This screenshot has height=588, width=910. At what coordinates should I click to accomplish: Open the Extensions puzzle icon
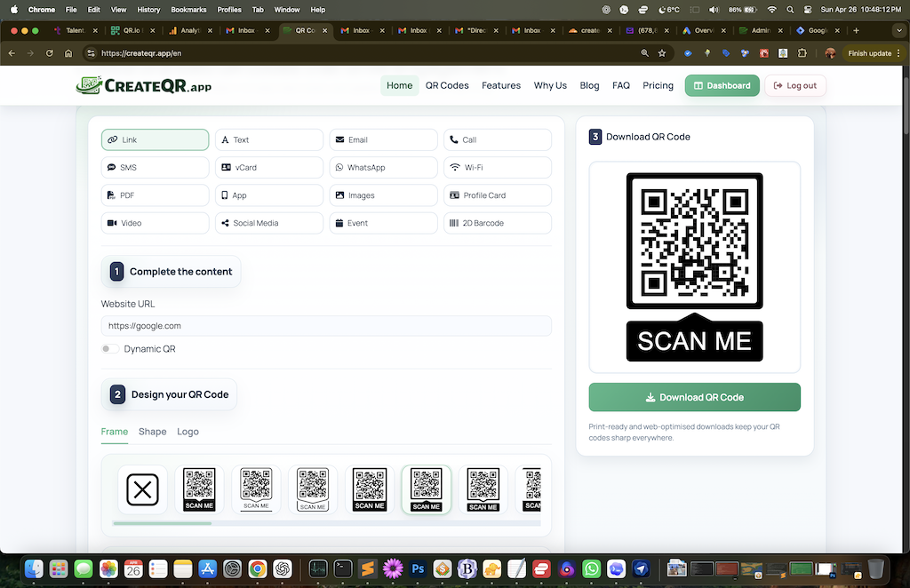pyautogui.click(x=802, y=53)
